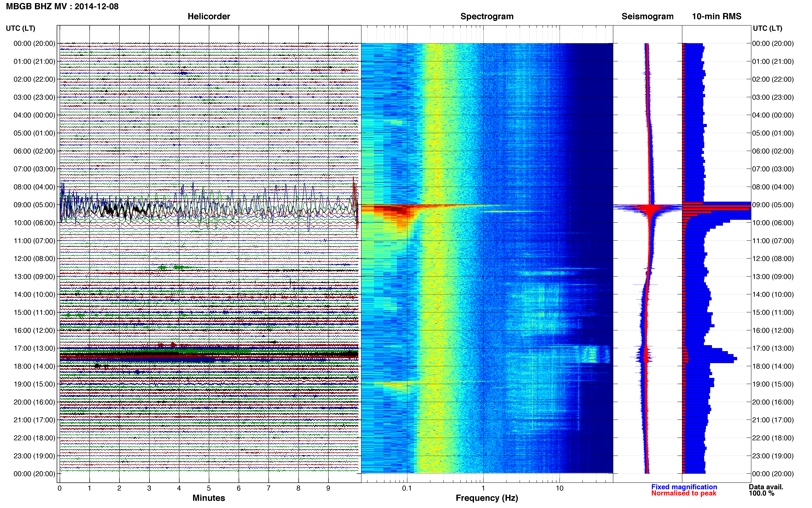This screenshot has height=508, width=812.
Task: Click Helicorder time label 07:00 (03:00)
Action: click(x=34, y=169)
